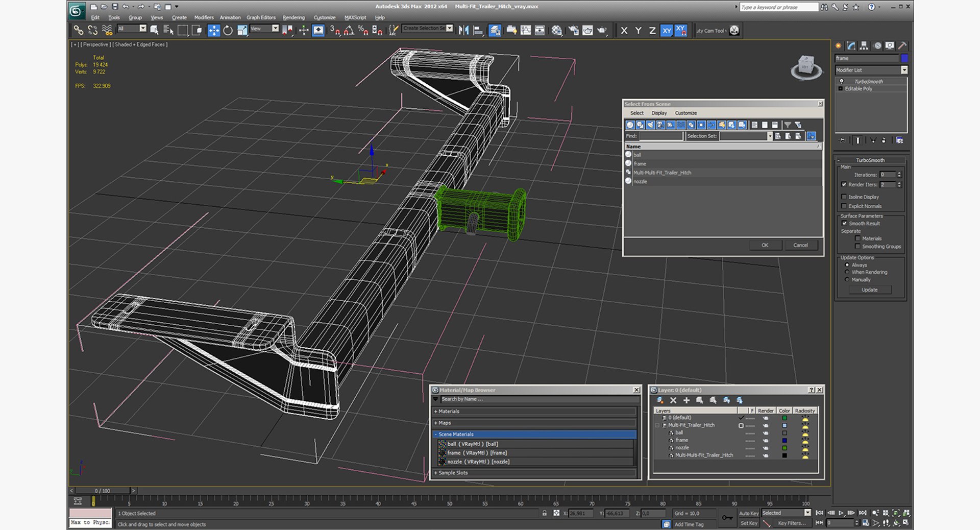980x530 pixels.
Task: Click the Mirror tool icon
Action: coord(463,30)
